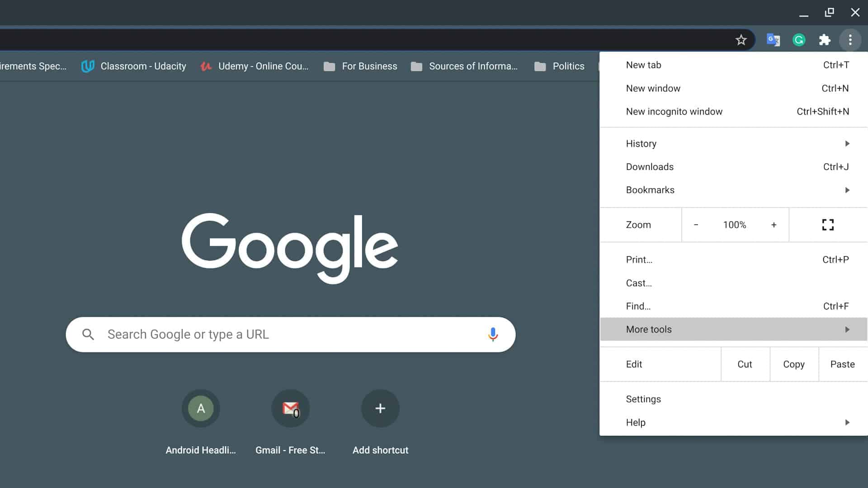Screen dimensions: 868x488
Task: Increase zoom with the plus control
Action: tap(774, 225)
